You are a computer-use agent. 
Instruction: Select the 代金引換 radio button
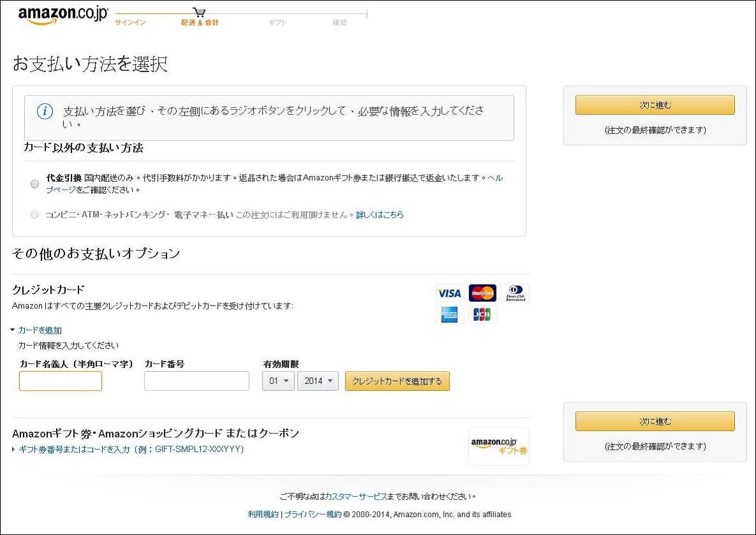(x=35, y=184)
